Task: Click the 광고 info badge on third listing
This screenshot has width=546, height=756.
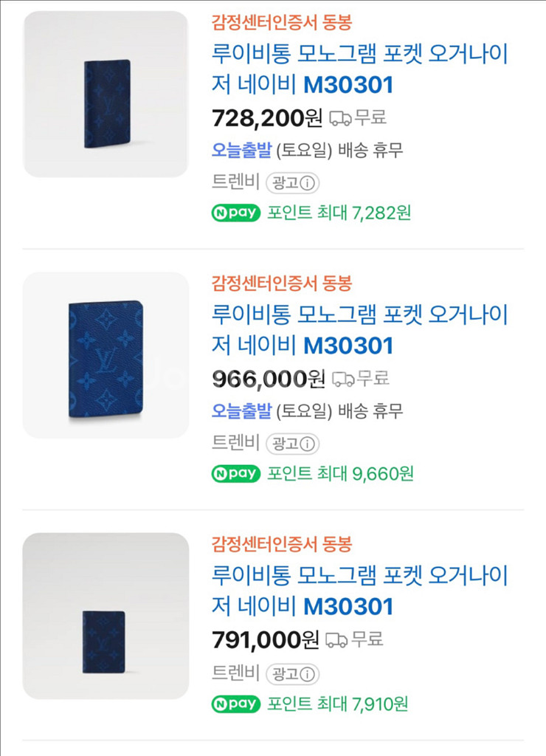Action: coord(292,673)
